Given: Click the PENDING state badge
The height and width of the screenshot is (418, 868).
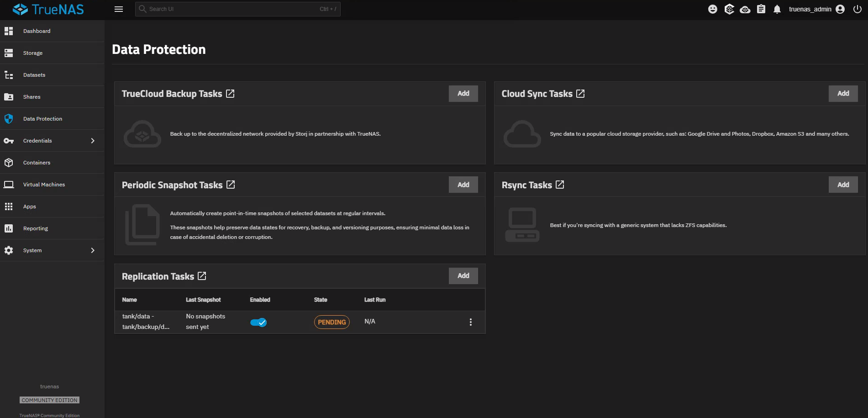Looking at the screenshot, I should (x=332, y=322).
